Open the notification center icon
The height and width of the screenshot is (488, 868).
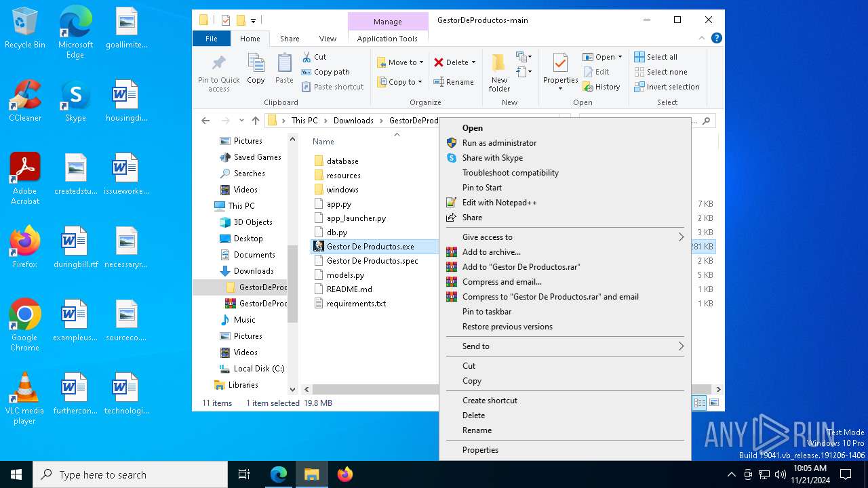pyautogui.click(x=846, y=474)
